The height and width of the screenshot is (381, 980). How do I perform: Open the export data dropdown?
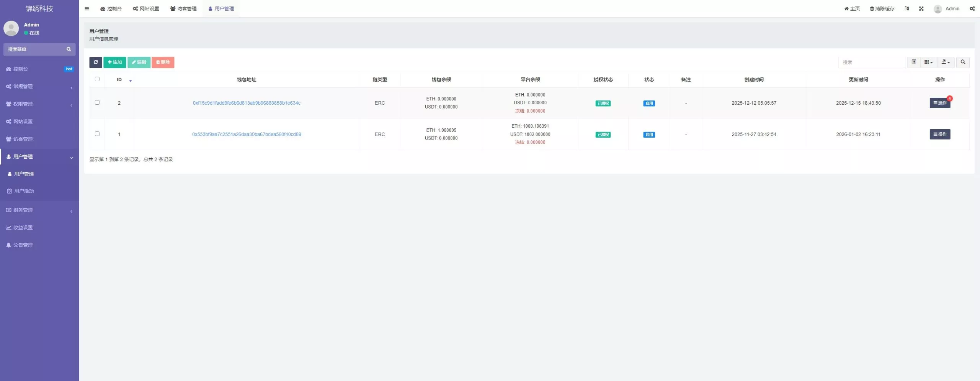coord(945,62)
